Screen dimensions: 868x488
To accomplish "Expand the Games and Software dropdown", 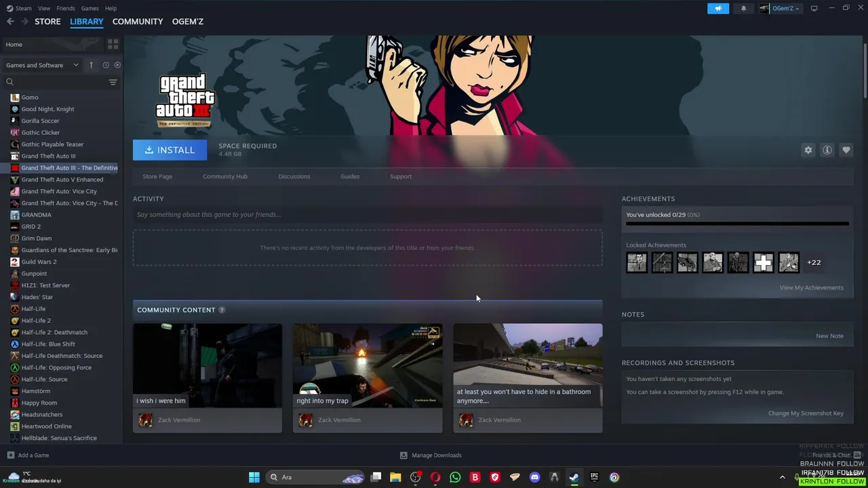I will (42, 65).
